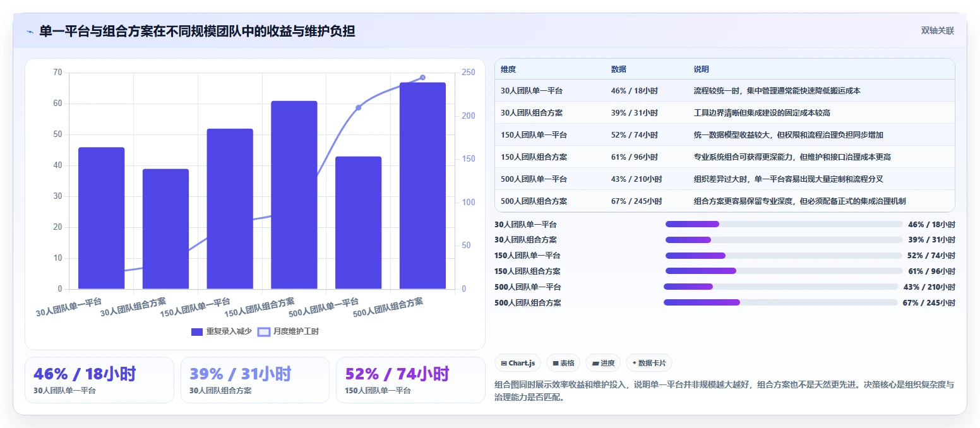
Task: Click table cell 61% / 96小时
Action: (635, 157)
